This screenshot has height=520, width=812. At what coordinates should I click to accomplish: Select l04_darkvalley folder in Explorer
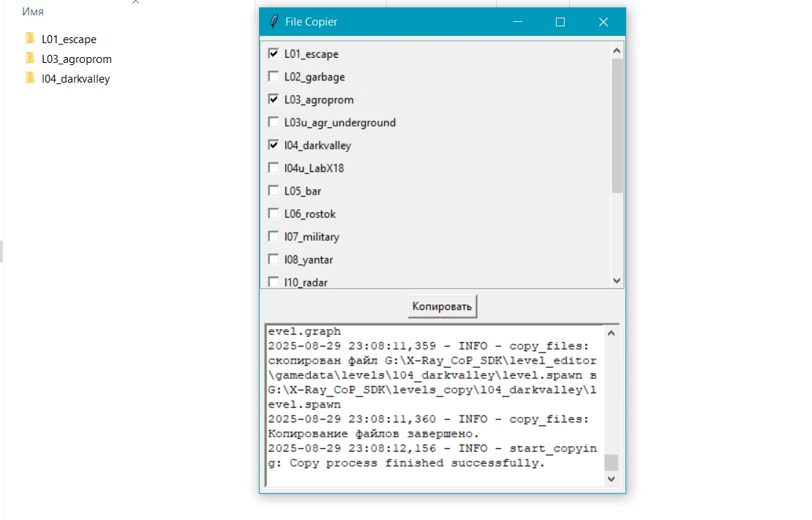point(75,79)
